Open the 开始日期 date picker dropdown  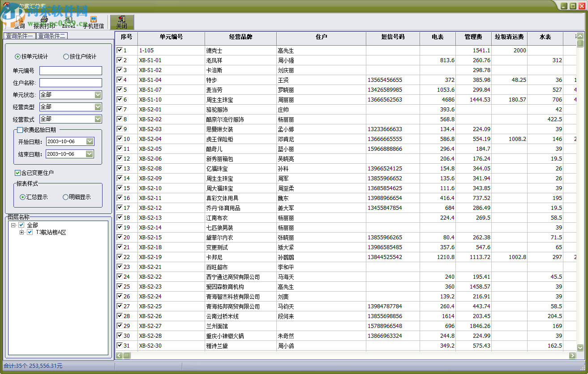(x=90, y=141)
